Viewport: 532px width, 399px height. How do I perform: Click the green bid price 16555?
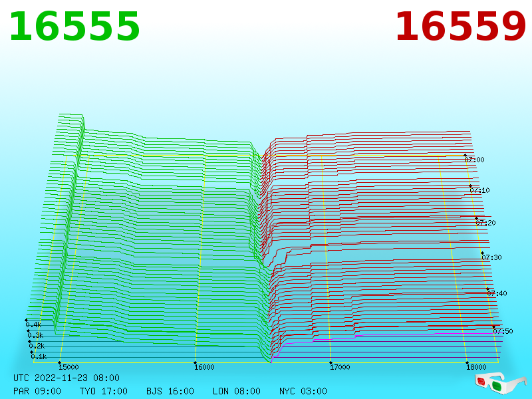(x=74, y=27)
